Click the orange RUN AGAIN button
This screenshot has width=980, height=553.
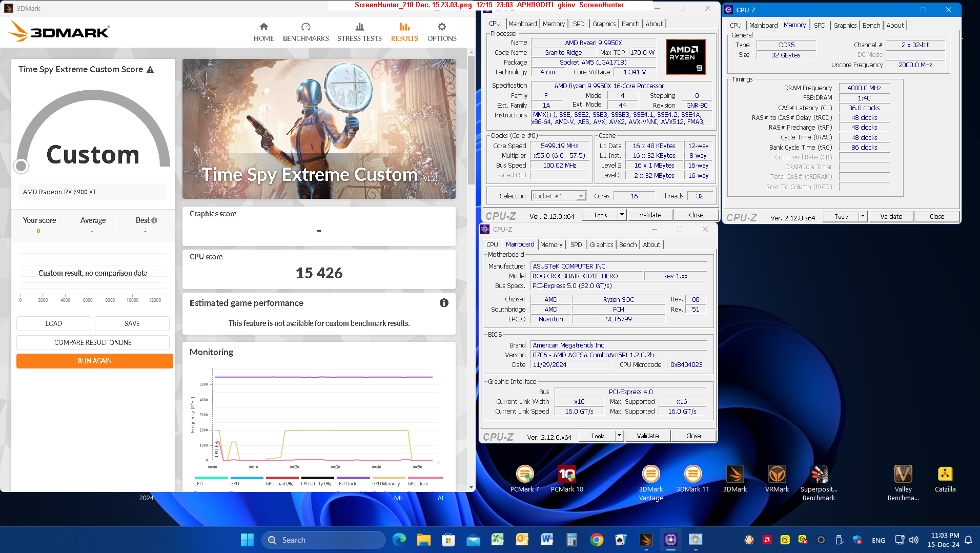tap(95, 361)
